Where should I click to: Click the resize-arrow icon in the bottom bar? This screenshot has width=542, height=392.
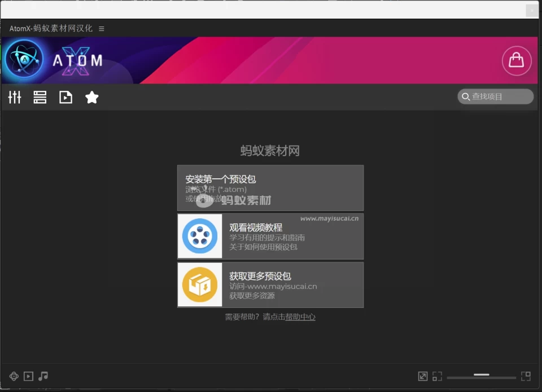pos(423,376)
